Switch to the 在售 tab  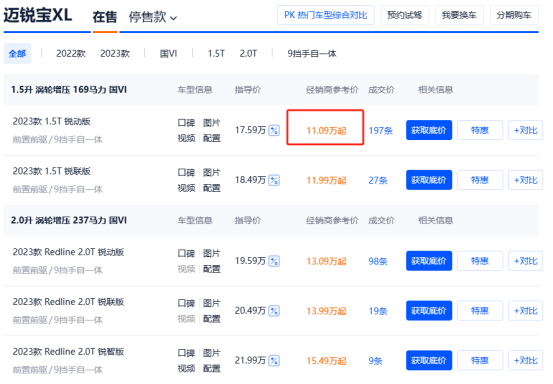tap(105, 17)
